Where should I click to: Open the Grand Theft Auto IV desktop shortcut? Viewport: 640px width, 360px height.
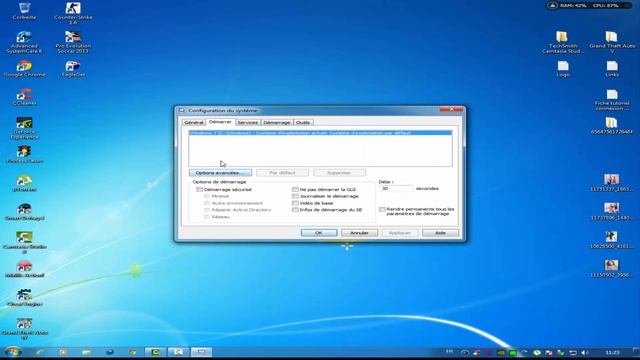24,329
